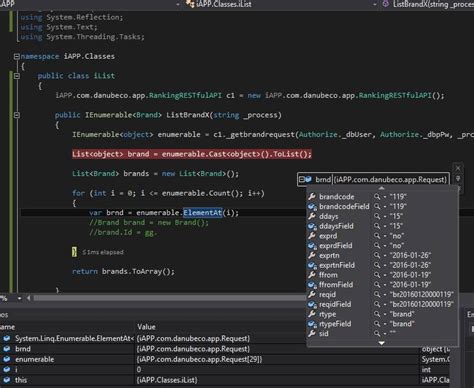Click the field icon beside brandcodeField

[312, 206]
